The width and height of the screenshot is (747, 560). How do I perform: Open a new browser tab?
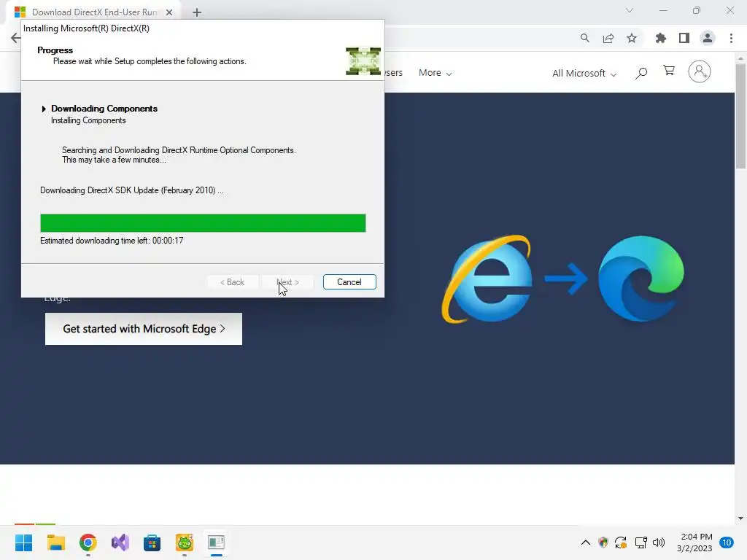click(197, 12)
